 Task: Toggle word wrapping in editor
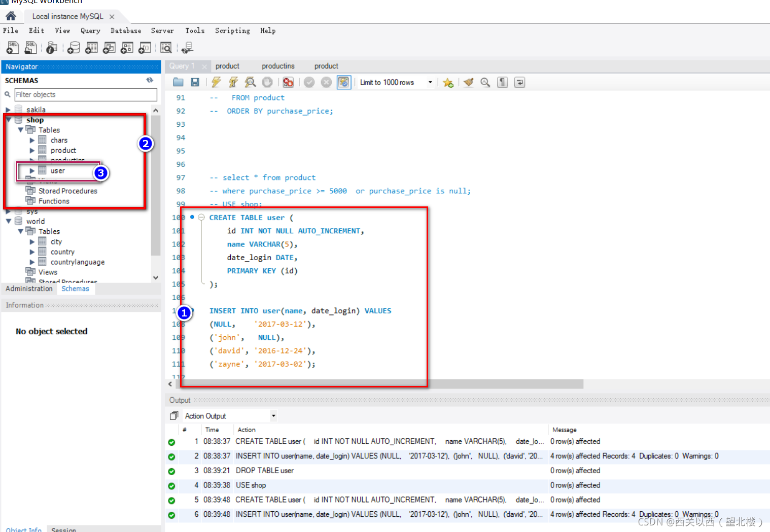[x=520, y=82]
